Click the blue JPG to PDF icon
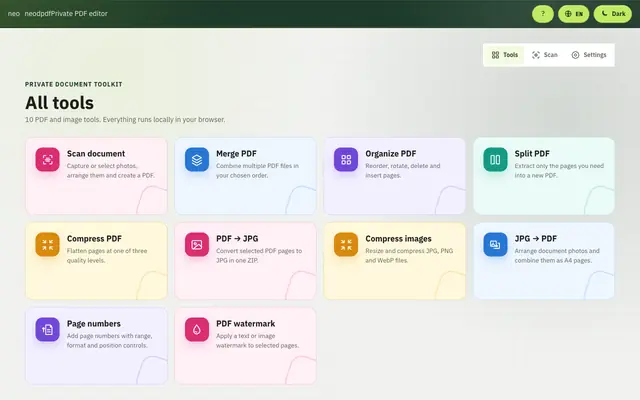The image size is (640, 400). pos(495,244)
